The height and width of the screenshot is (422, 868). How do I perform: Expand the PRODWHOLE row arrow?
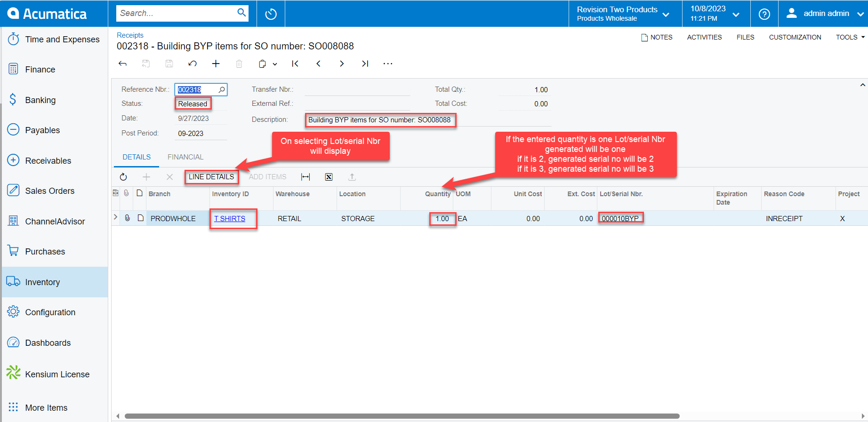(115, 217)
